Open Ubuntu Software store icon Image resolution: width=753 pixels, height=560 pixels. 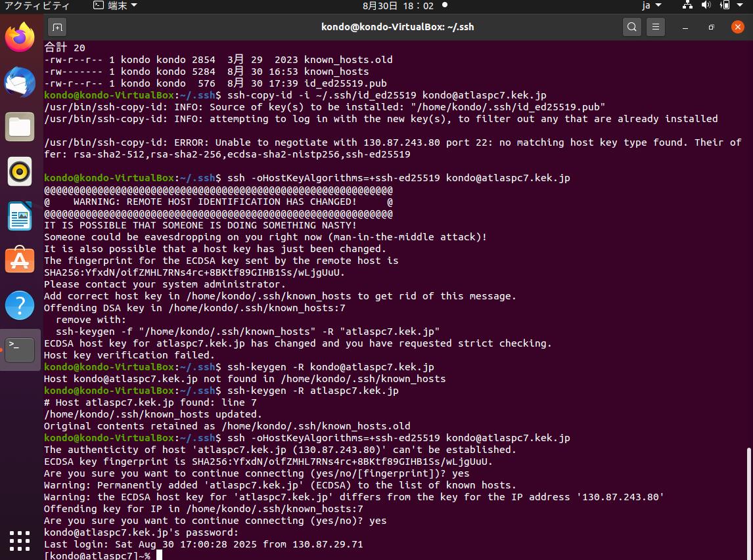click(20, 261)
